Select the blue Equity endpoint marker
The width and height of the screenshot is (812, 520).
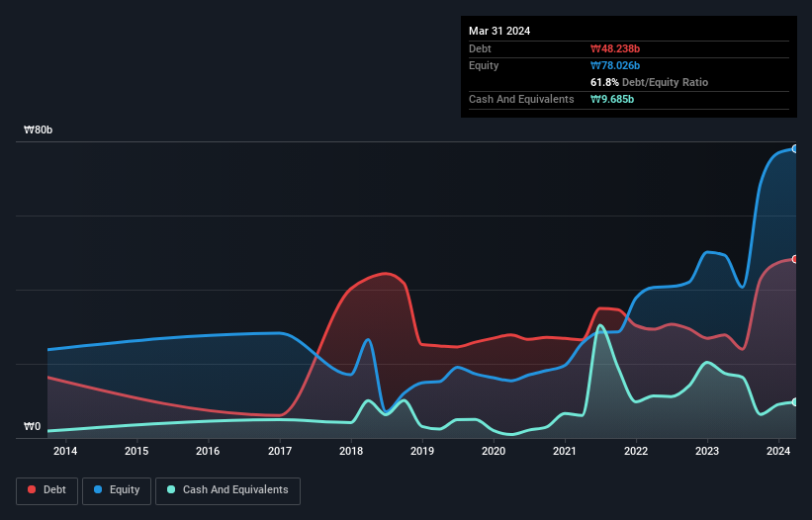tap(794, 149)
